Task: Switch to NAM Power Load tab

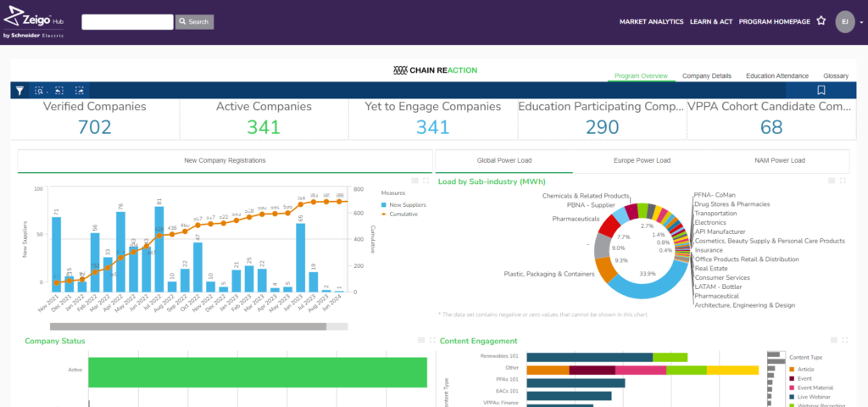Action: (780, 160)
